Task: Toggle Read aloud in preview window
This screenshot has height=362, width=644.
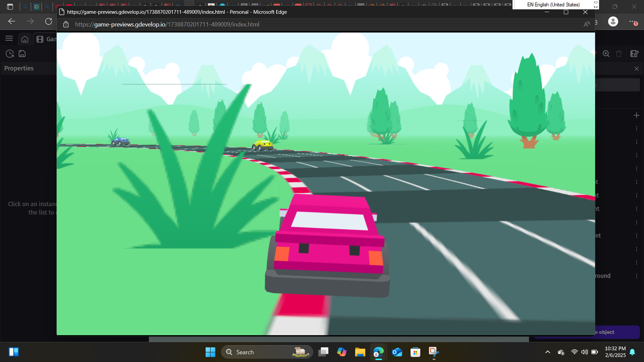Action: tap(587, 24)
